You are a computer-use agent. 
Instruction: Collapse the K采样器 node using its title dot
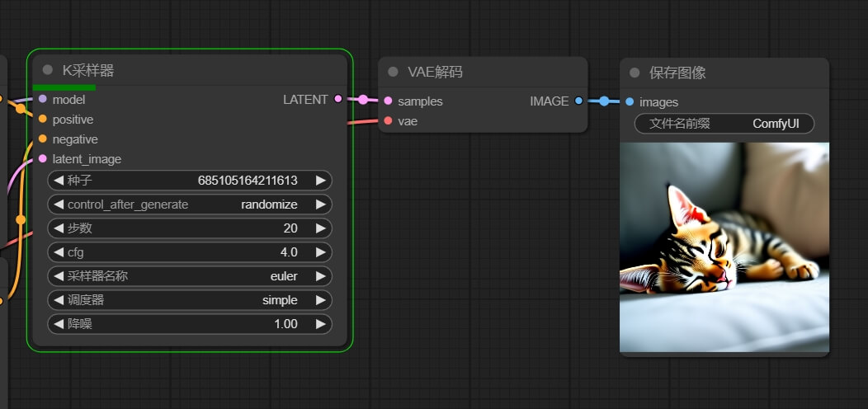(48, 70)
